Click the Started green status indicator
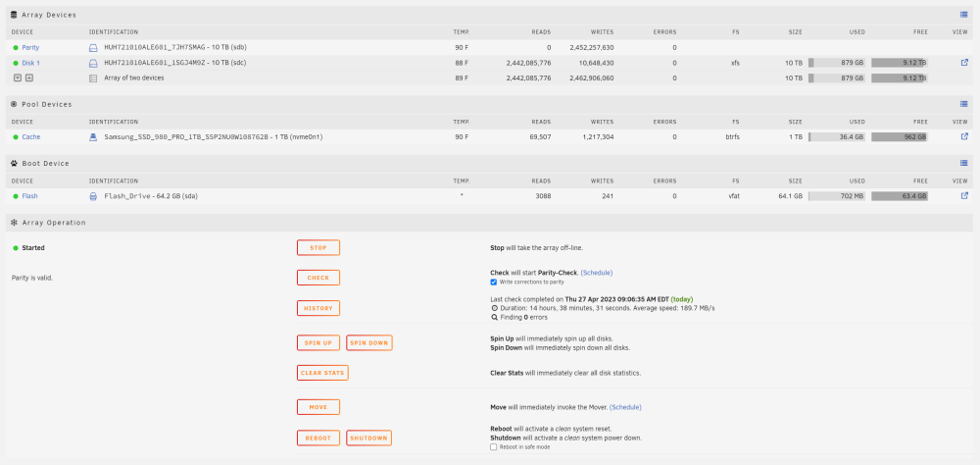 tap(16, 248)
